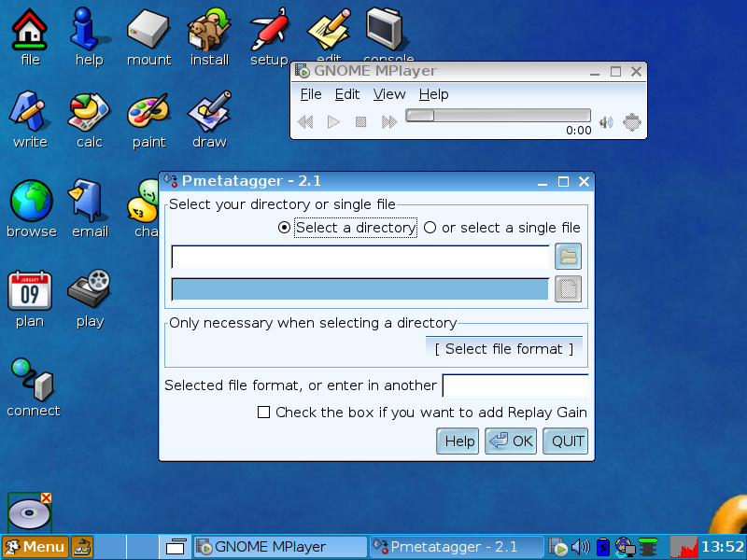This screenshot has height=560, width=747.
Task: Confirm with the OK button
Action: click(511, 441)
